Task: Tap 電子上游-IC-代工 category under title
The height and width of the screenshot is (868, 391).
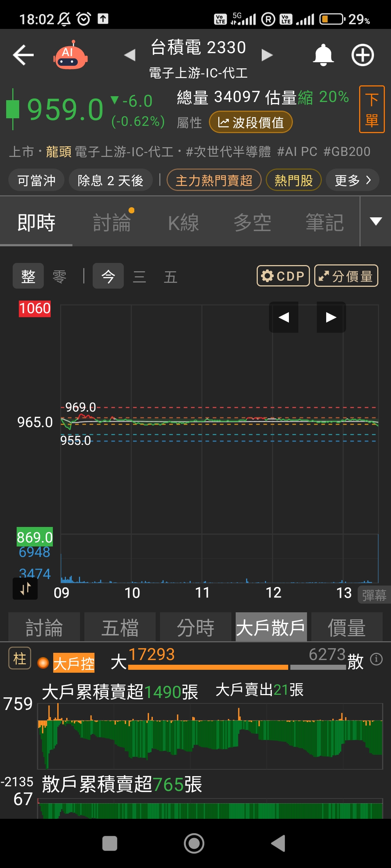Action: pyautogui.click(x=198, y=73)
